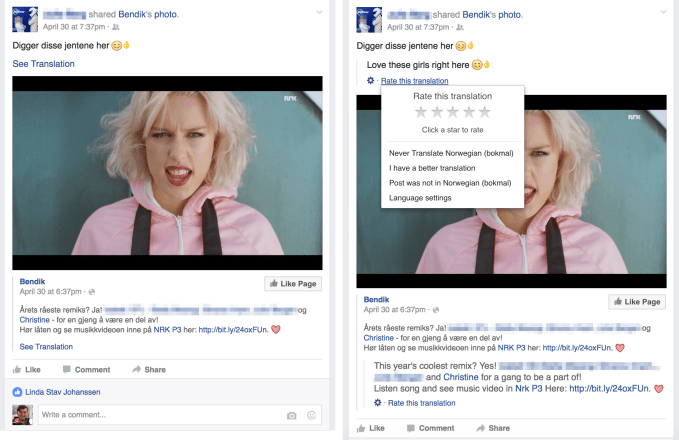
Task: Click the left post's profile avatar
Action: (x=25, y=19)
